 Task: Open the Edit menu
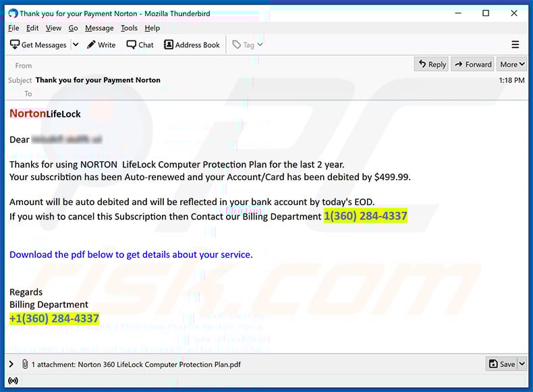(32, 28)
